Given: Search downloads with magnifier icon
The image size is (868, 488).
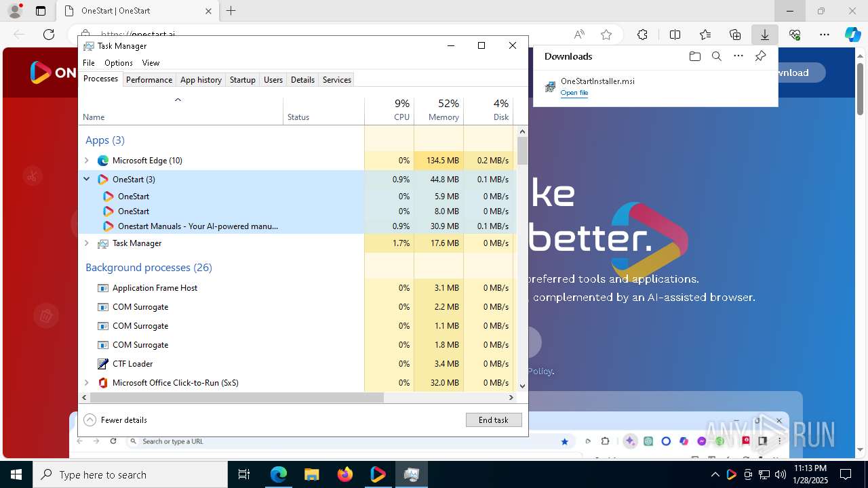Looking at the screenshot, I should [716, 56].
